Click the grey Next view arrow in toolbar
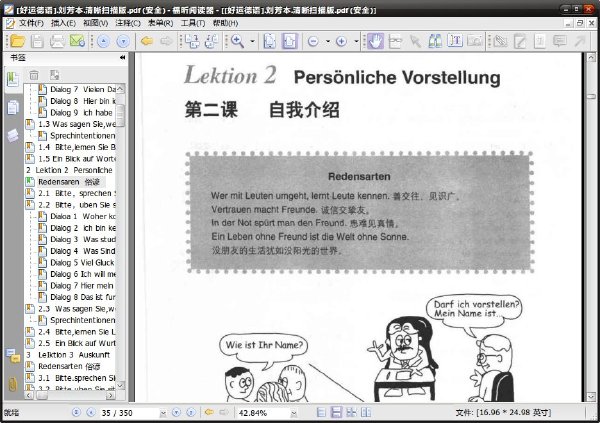This screenshot has width=600, height=423. 166,41
